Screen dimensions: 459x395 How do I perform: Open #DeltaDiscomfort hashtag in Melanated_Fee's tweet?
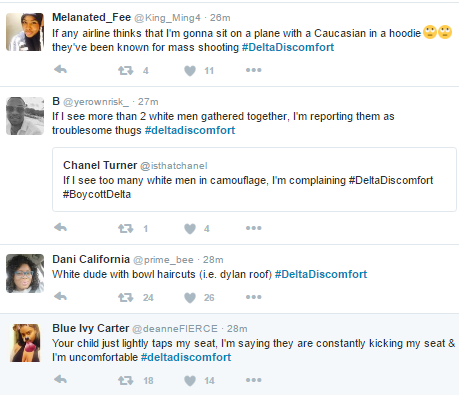288,47
